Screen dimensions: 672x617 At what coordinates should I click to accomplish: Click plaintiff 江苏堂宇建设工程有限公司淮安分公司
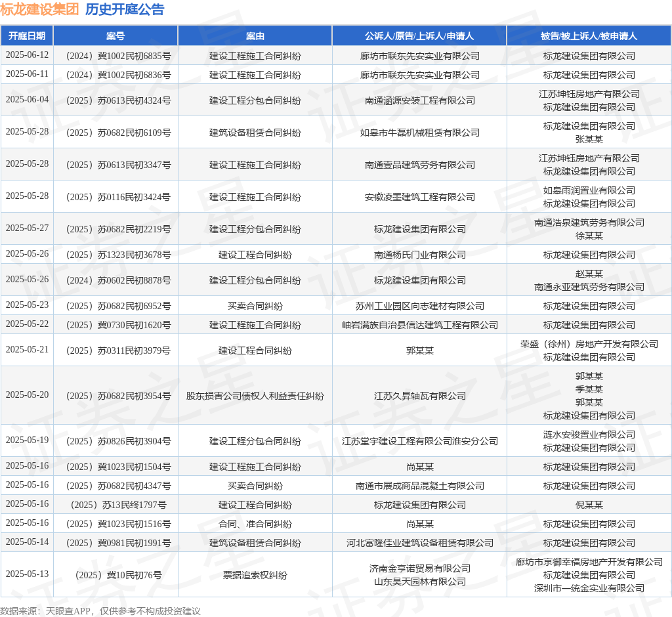pos(419,441)
